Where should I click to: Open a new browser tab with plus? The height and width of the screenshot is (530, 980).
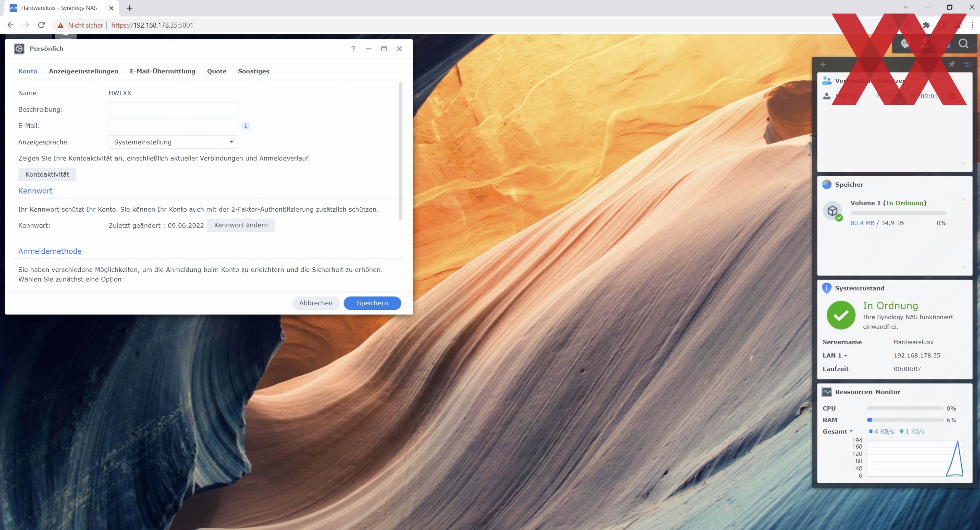coord(129,8)
